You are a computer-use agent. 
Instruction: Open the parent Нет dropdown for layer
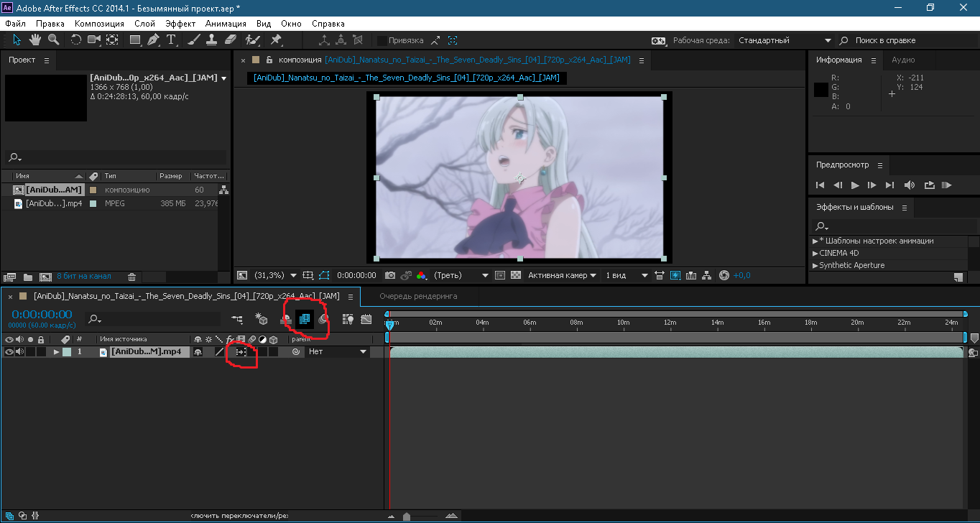click(x=337, y=352)
